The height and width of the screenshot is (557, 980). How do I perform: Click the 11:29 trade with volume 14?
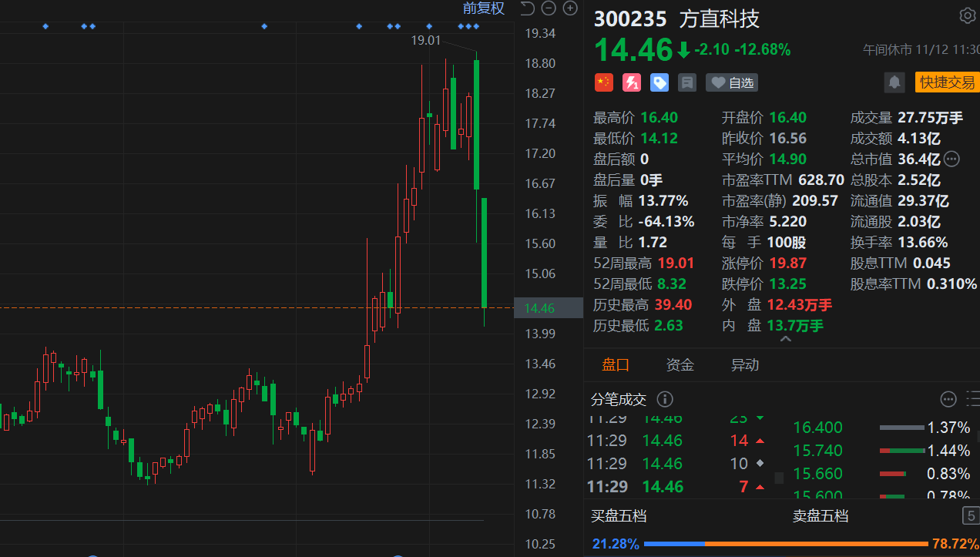(677, 441)
